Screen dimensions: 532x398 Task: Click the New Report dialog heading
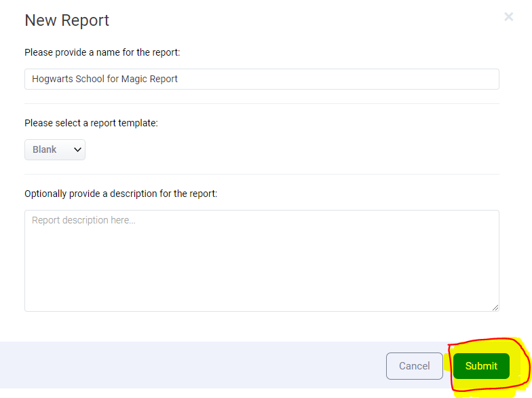pyautogui.click(x=66, y=20)
